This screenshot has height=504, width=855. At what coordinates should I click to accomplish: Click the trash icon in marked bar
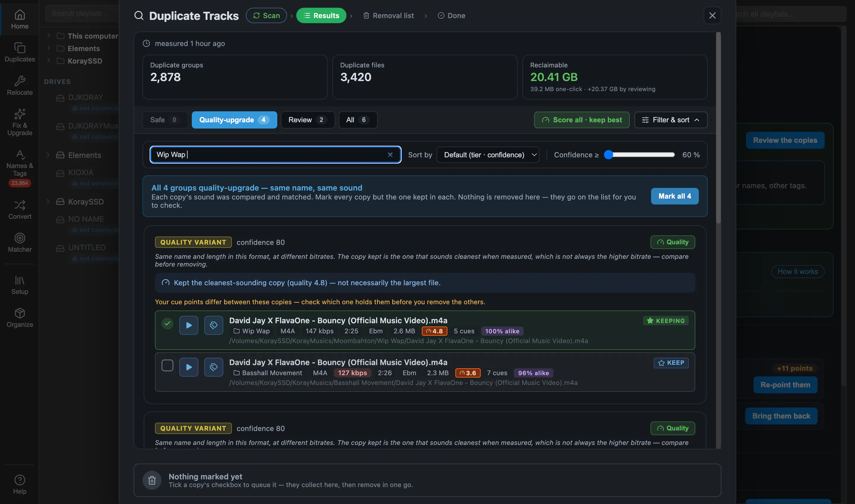pos(152,480)
